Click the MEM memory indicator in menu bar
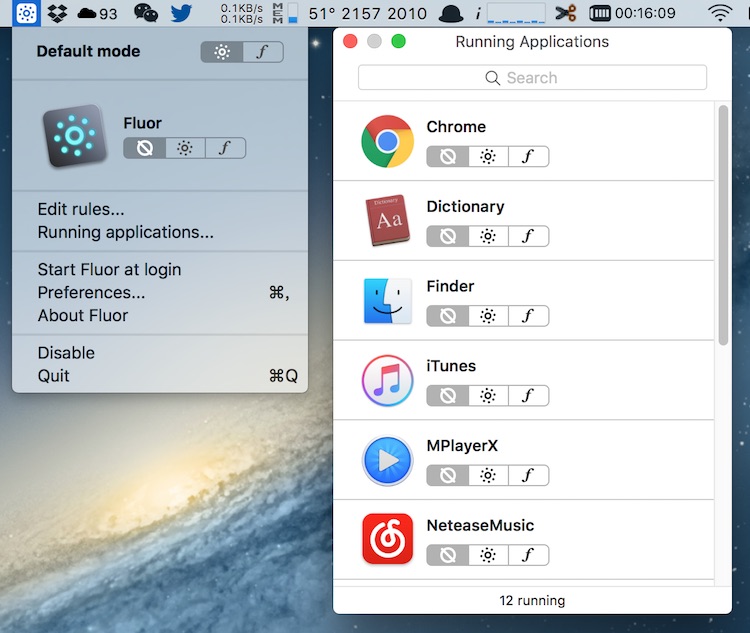 coord(285,13)
